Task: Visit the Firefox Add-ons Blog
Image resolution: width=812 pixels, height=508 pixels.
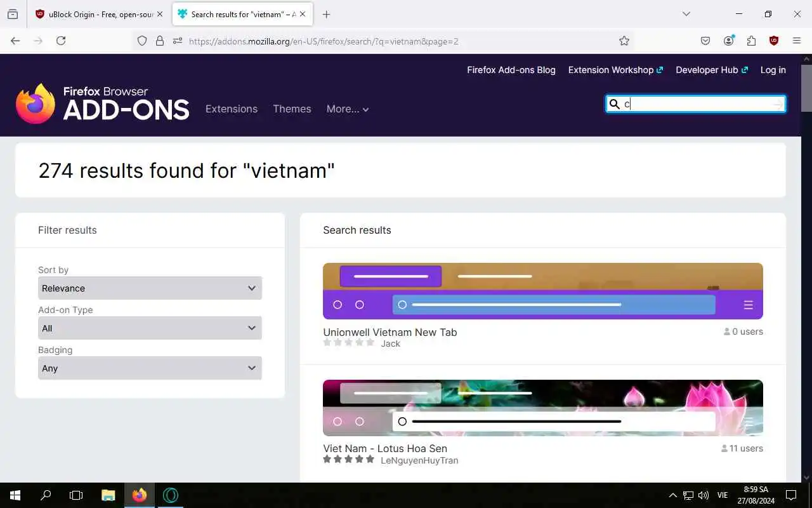Action: (x=511, y=70)
